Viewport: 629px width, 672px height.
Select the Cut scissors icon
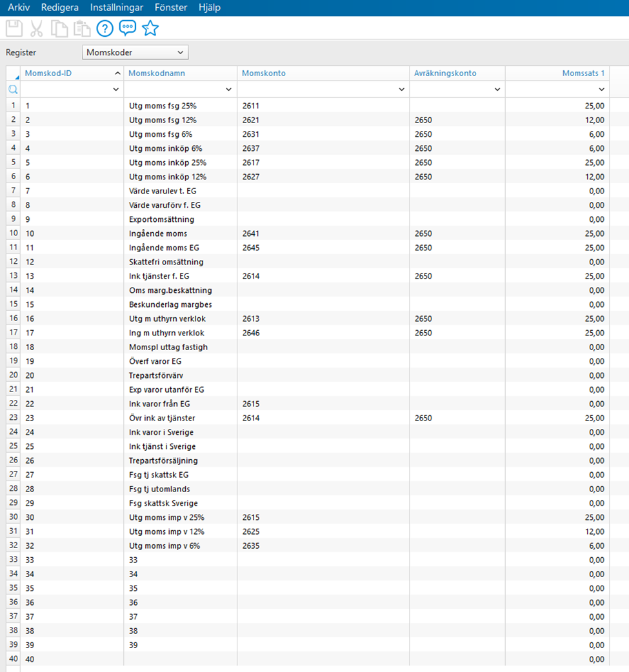click(36, 28)
